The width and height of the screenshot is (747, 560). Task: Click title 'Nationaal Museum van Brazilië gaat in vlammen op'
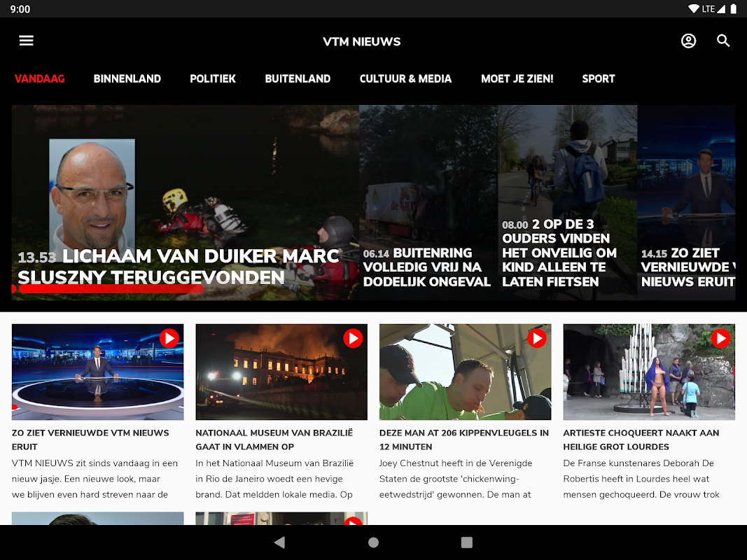point(274,440)
